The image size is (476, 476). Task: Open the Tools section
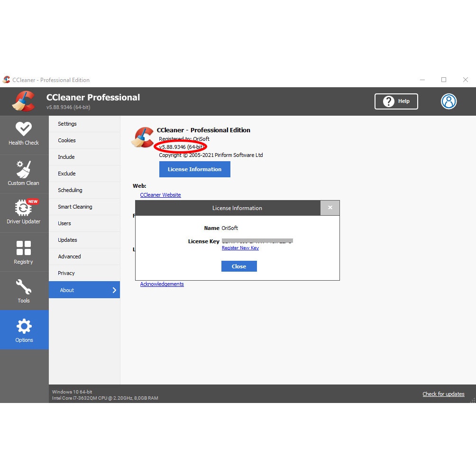(24, 291)
